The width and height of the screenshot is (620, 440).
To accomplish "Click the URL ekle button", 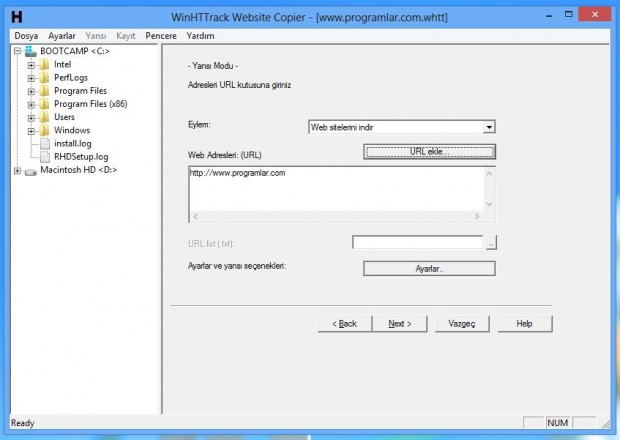I will tap(429, 152).
